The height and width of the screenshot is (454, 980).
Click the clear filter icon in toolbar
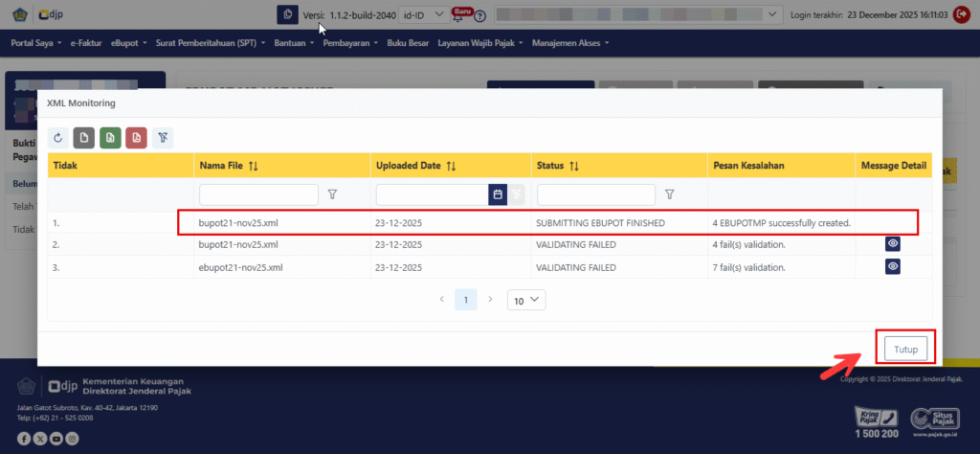162,138
